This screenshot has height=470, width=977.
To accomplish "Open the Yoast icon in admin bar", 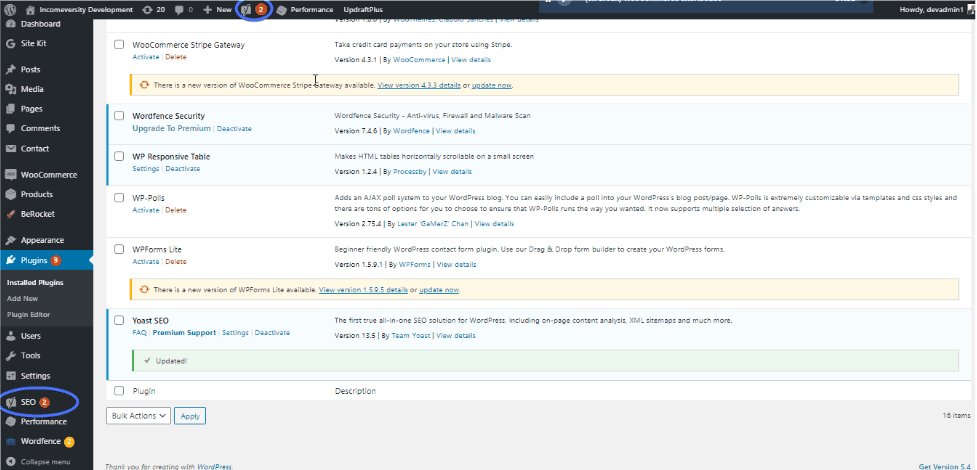I will pyautogui.click(x=246, y=9).
